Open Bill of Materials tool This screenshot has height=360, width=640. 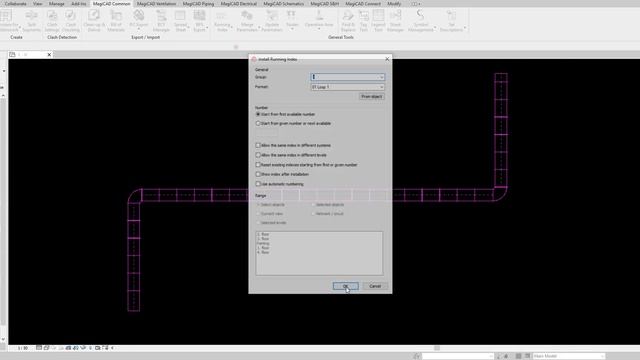click(116, 21)
